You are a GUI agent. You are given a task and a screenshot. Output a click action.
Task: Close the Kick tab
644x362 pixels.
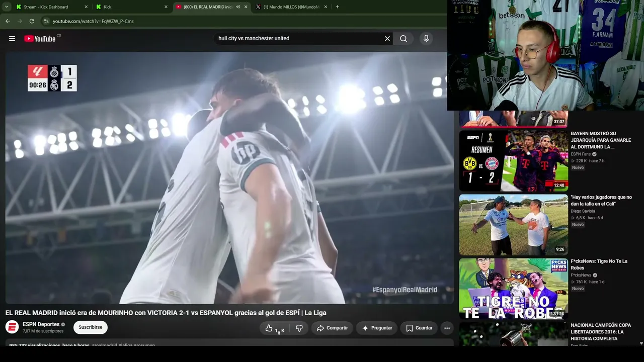166,7
